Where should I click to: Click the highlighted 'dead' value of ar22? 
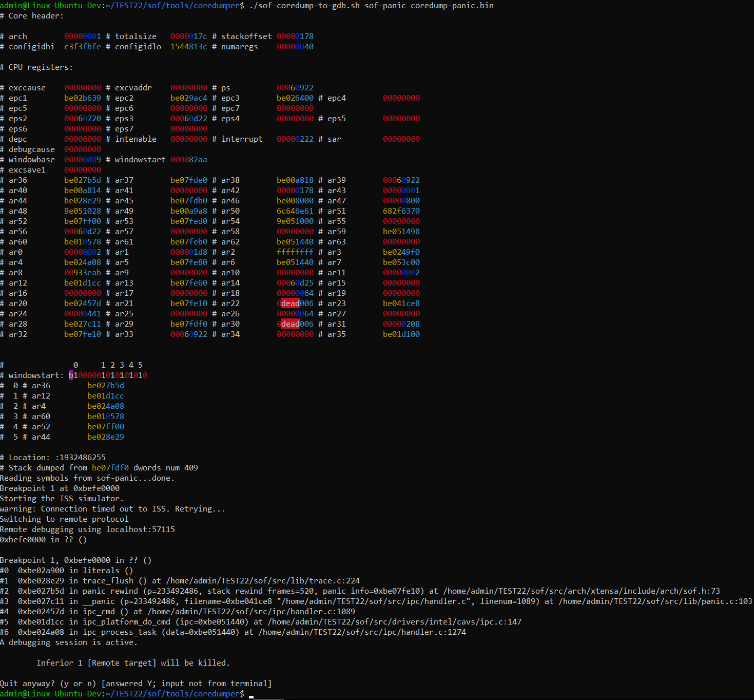pos(291,304)
